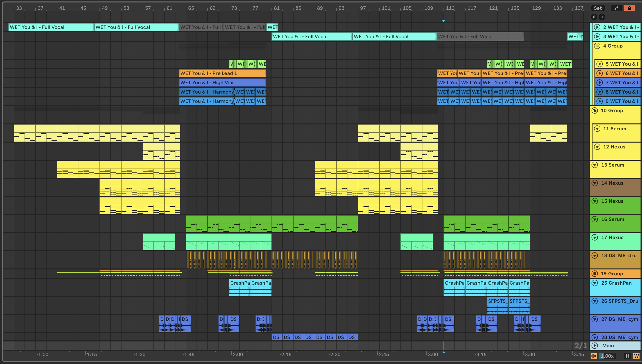Select the Pre Lead 1 orange clip
Image resolution: width=642 pixels, height=364 pixels.
(x=222, y=73)
